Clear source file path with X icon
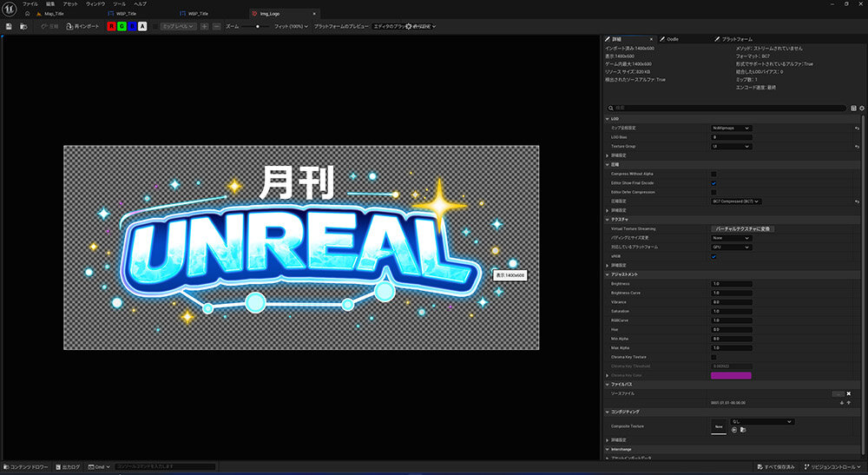 click(849, 393)
